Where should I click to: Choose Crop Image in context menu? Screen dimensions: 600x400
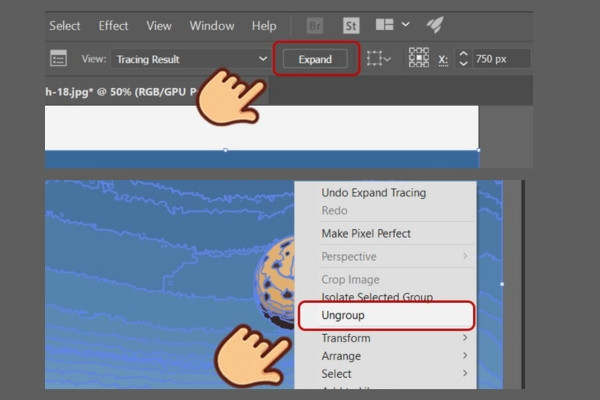[351, 279]
